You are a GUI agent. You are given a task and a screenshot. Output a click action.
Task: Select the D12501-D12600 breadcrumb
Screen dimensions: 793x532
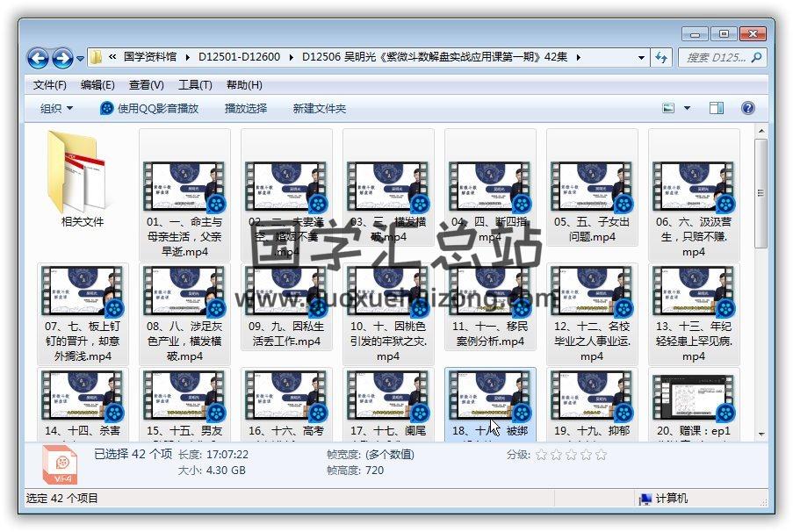coord(239,57)
